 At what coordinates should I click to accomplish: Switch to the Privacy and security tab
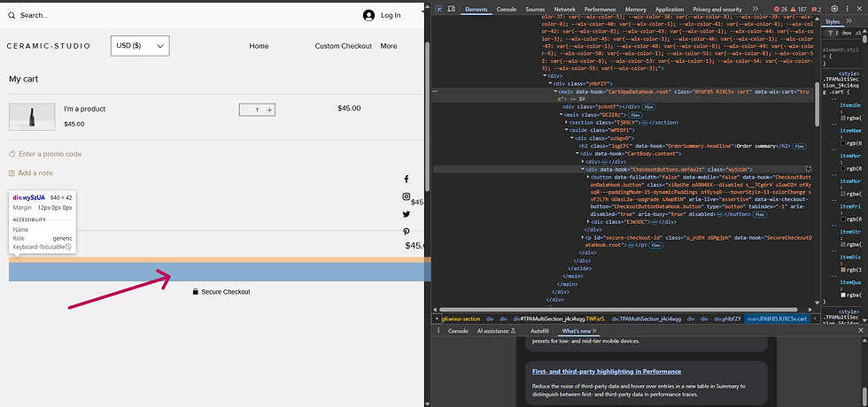pyautogui.click(x=717, y=10)
